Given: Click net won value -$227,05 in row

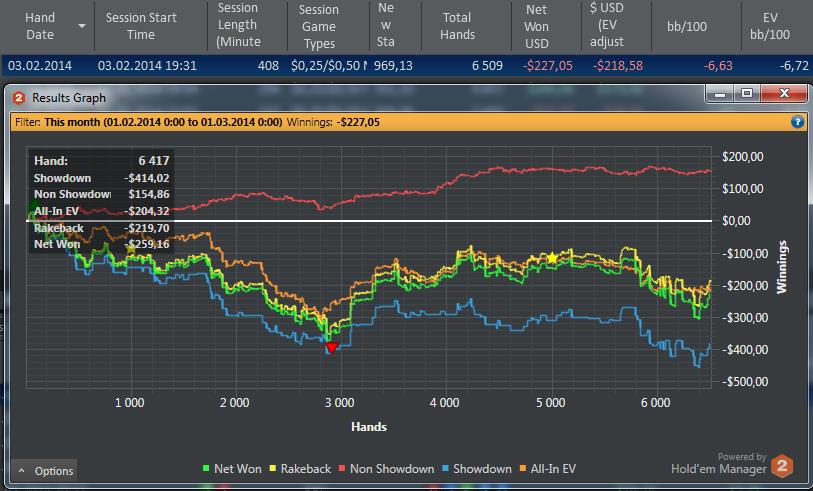Looking at the screenshot, I should pyautogui.click(x=548, y=66).
